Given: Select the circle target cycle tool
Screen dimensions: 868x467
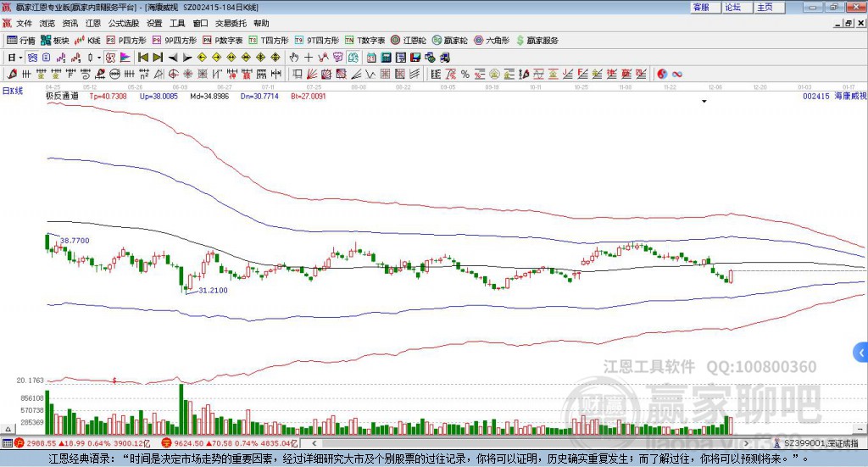Looking at the screenshot, I should coord(173,74).
